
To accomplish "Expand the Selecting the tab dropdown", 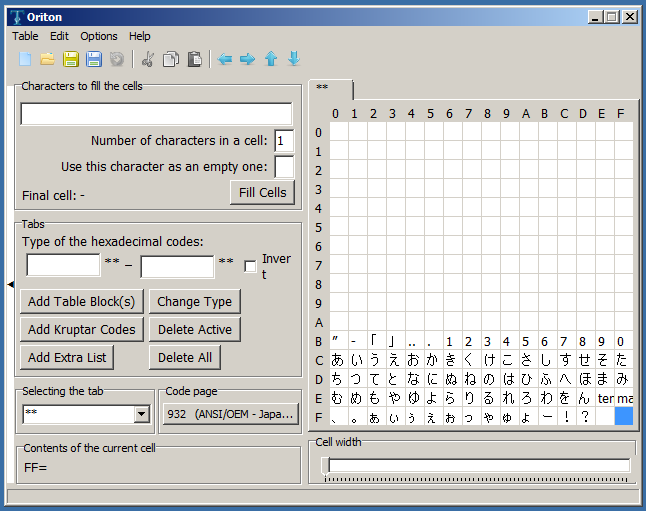I will click(141, 413).
